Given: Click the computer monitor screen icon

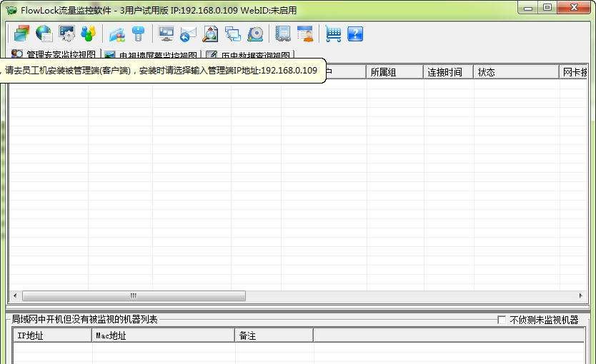Looking at the screenshot, I should click(x=166, y=34).
